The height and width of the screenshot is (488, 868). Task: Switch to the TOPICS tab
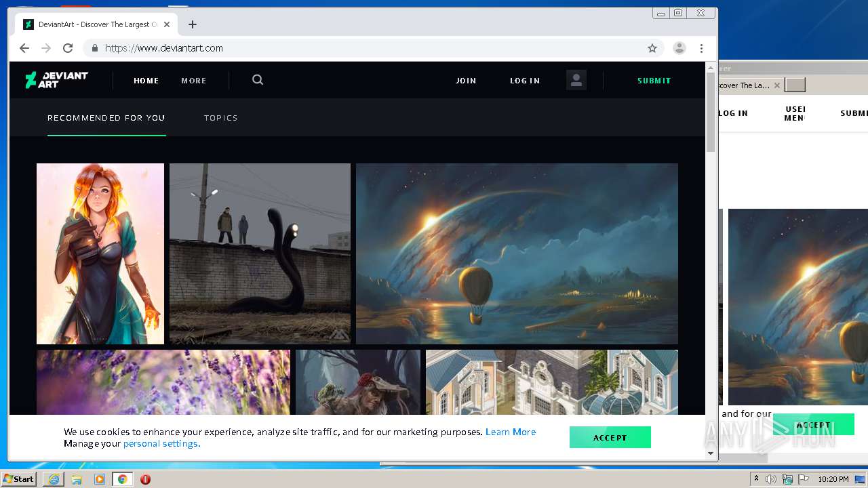tap(221, 118)
